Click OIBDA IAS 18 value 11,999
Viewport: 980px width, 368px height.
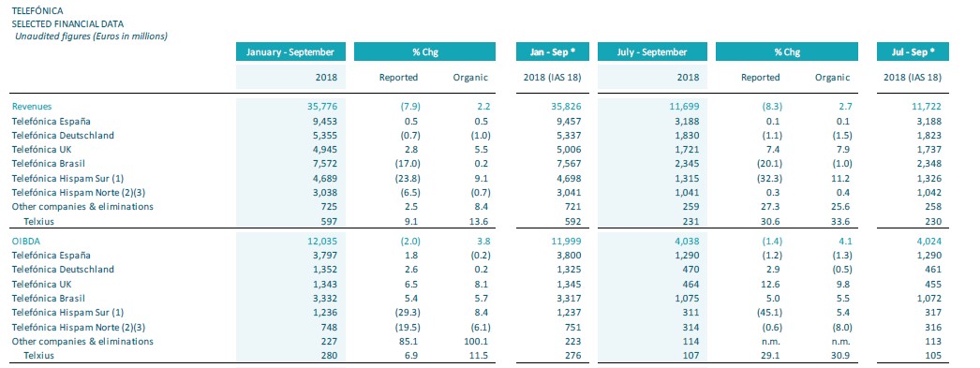pyautogui.click(x=567, y=242)
